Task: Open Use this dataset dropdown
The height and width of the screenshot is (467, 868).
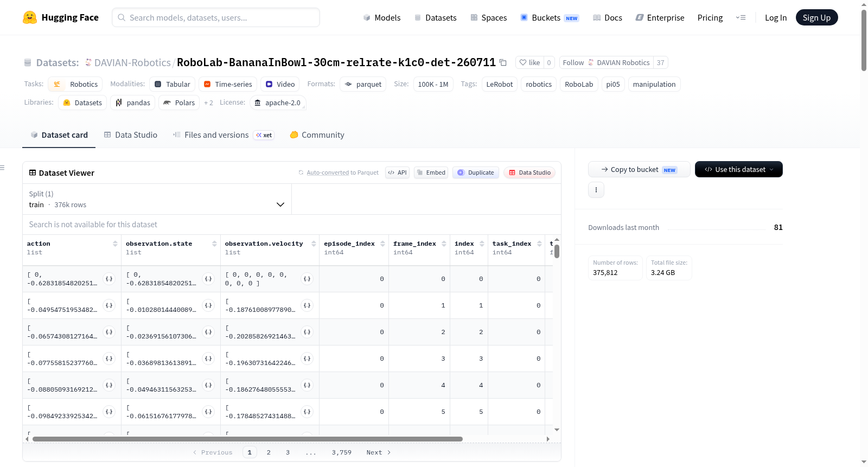Action: click(x=739, y=169)
